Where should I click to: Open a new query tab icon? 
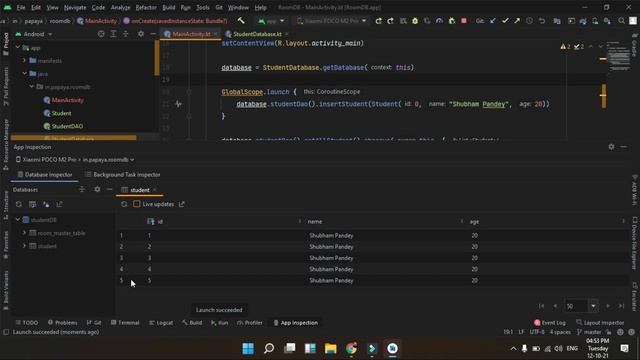32,204
